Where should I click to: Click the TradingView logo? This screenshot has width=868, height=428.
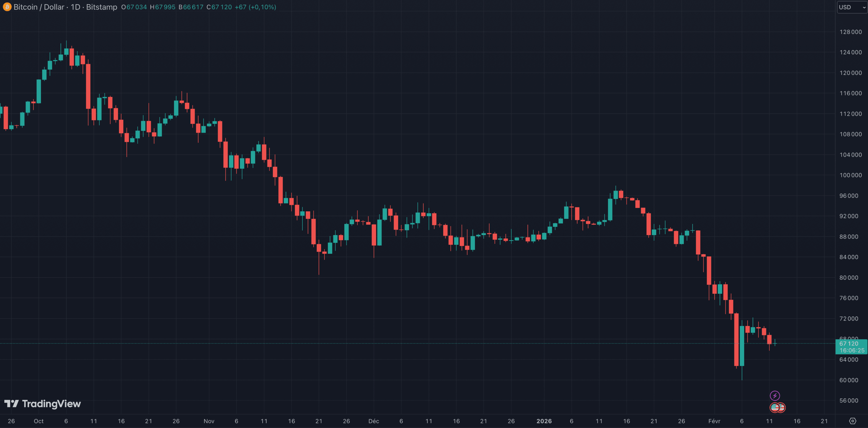tap(43, 404)
